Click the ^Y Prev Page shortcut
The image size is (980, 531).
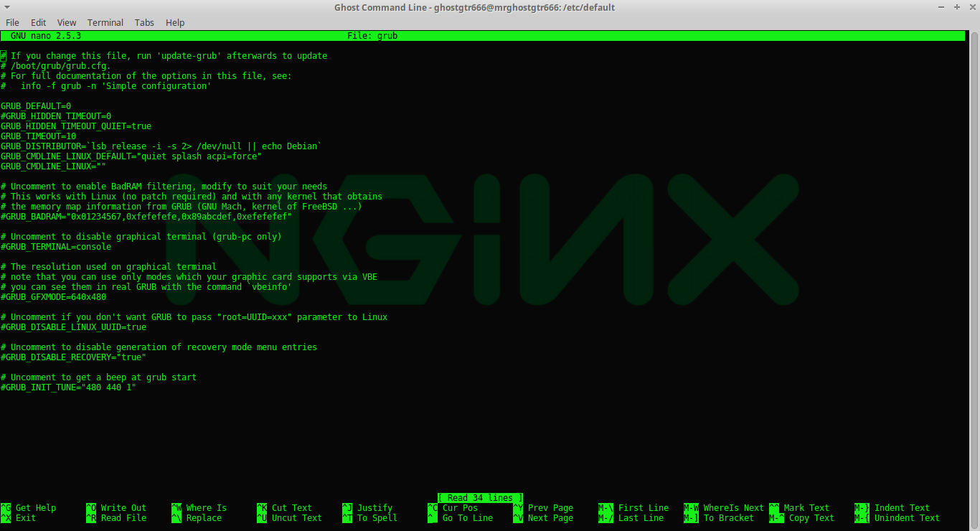pyautogui.click(x=543, y=508)
